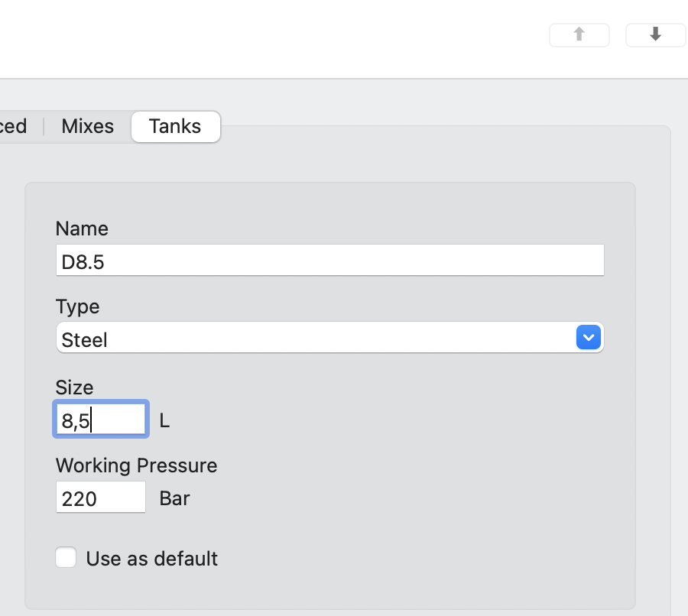688x616 pixels.
Task: Open the Type dropdown showing Steel
Action: (x=329, y=338)
